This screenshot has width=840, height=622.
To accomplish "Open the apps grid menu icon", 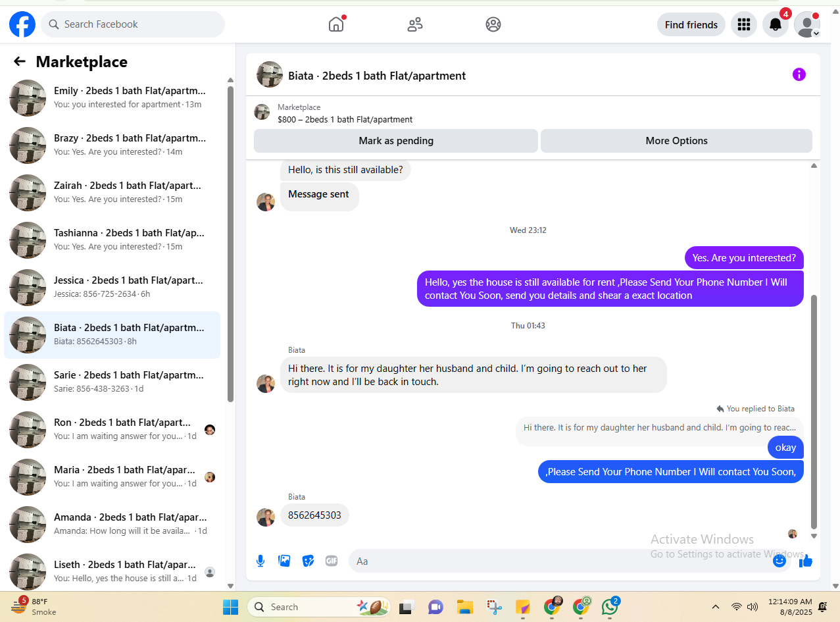I will (744, 24).
